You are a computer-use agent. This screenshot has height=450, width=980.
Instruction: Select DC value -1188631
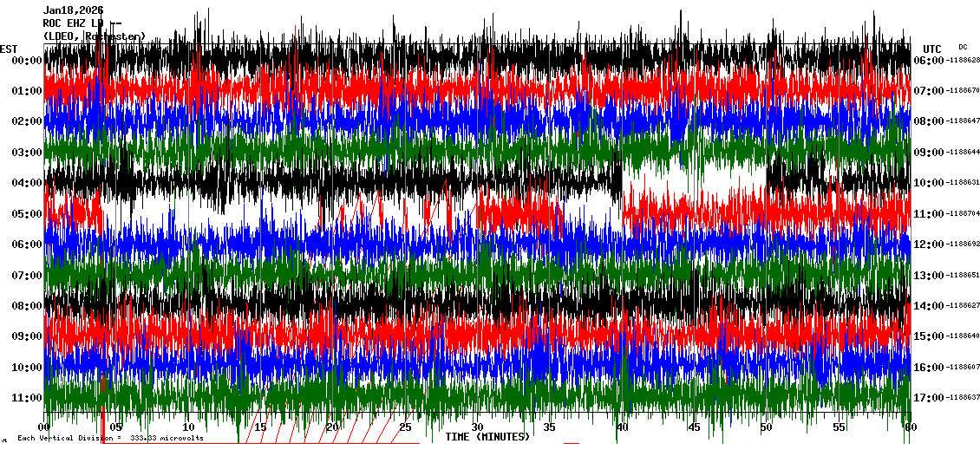pyautogui.click(x=963, y=182)
